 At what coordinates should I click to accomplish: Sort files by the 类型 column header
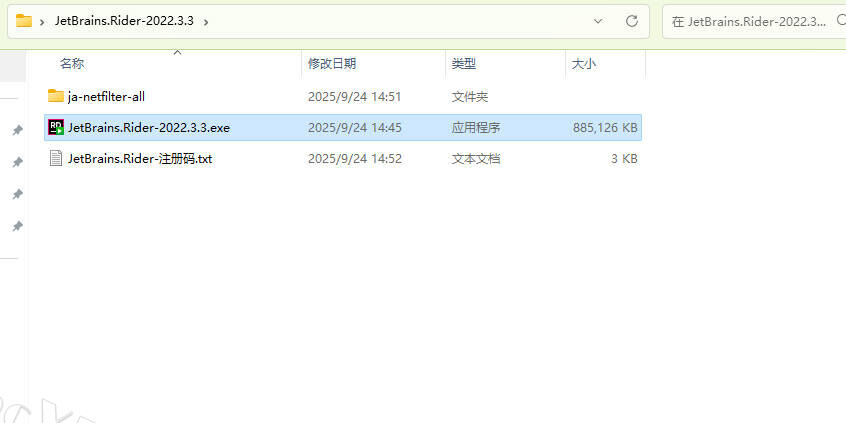coord(463,64)
